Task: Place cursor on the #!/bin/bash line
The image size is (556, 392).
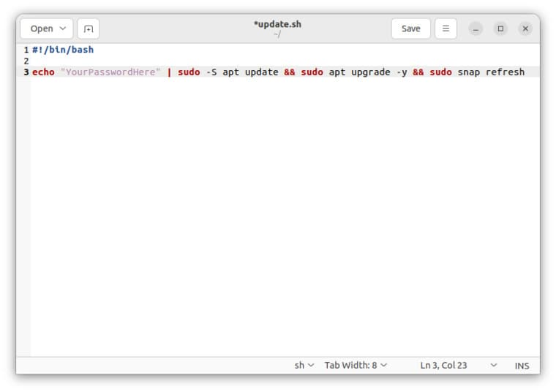Action: coord(63,50)
